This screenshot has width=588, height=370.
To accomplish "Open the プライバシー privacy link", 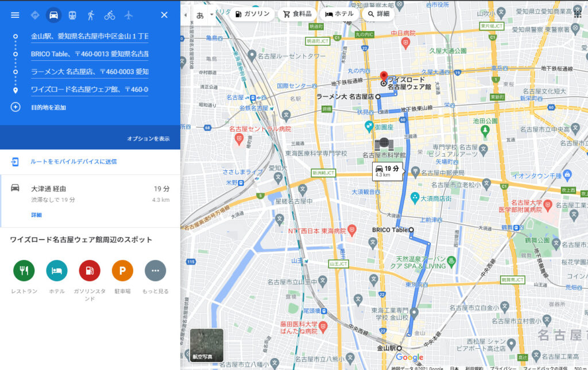I will [502, 368].
